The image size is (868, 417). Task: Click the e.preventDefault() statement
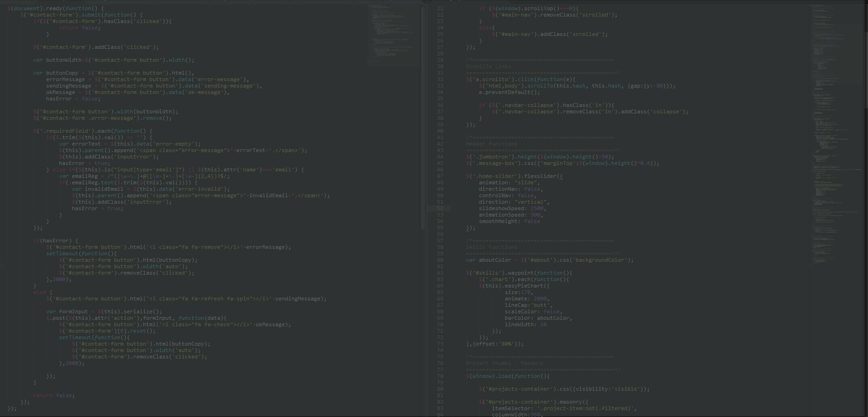(509, 92)
